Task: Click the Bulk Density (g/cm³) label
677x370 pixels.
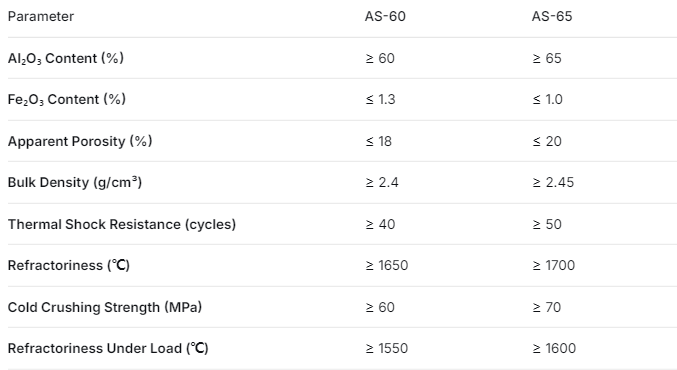Action: point(75,182)
